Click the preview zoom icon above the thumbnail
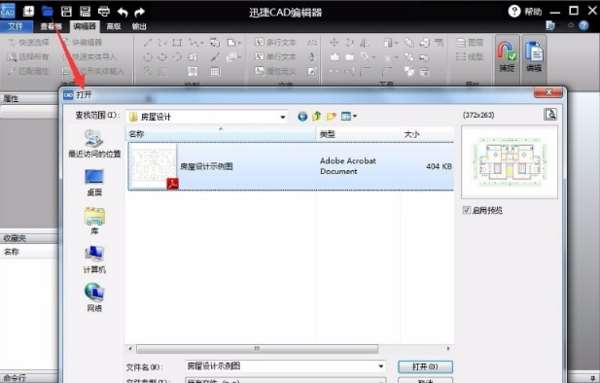This screenshot has height=383, width=600. (550, 114)
